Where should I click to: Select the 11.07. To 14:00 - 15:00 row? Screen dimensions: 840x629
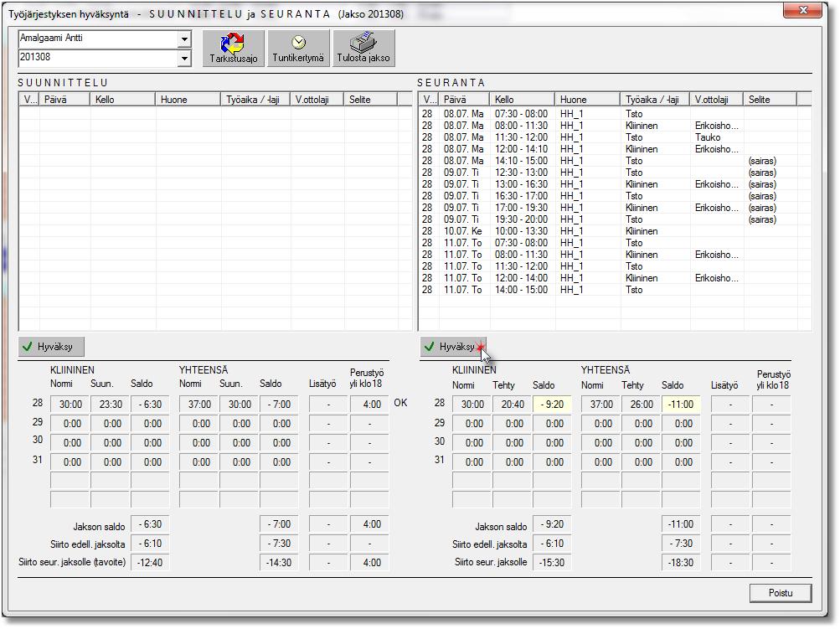pyautogui.click(x=615, y=290)
